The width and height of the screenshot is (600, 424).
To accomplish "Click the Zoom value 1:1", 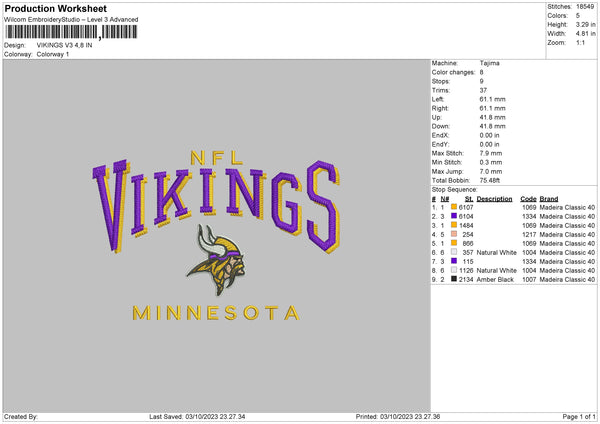I will (x=580, y=42).
